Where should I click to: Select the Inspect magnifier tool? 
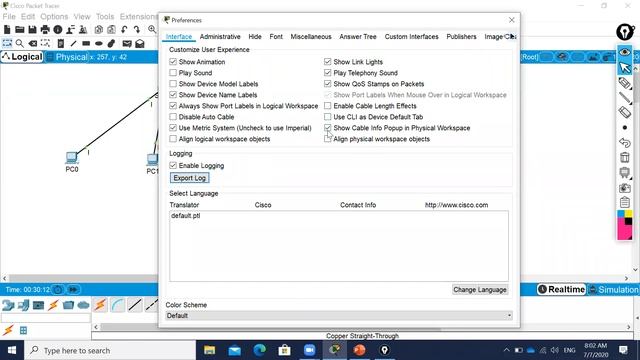point(20,43)
